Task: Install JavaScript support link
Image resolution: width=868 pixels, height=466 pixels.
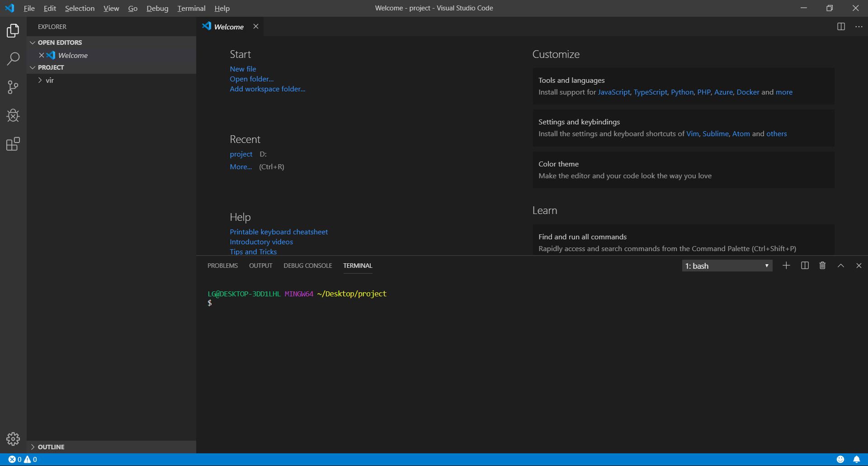Action: (x=614, y=92)
